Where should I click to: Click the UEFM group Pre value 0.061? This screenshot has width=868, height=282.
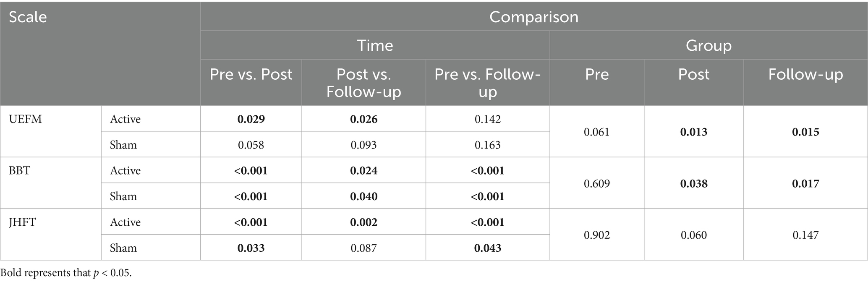596,132
